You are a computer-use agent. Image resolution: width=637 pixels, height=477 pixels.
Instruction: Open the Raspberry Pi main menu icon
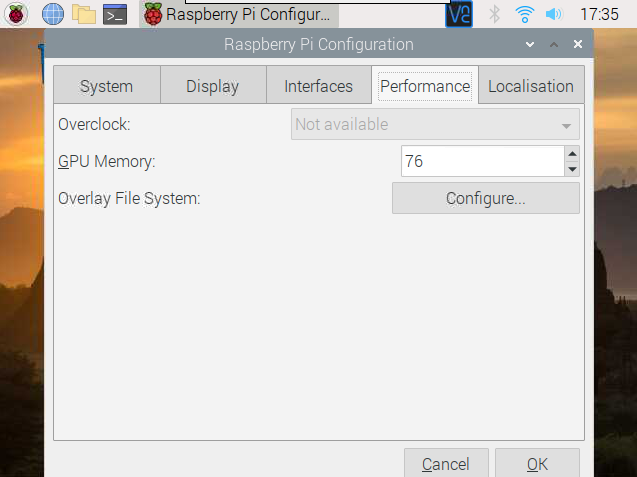[x=16, y=15]
